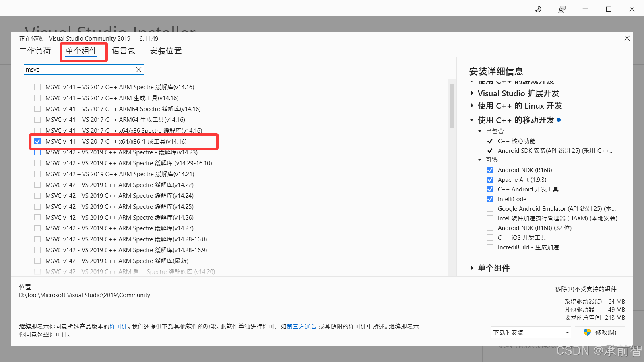Clear the msvc search text with X

[139, 70]
